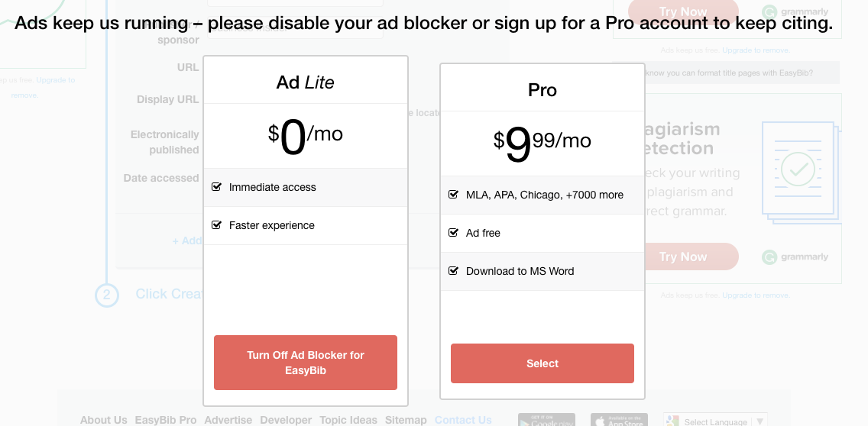This screenshot has width=868, height=426.
Task: Select the Pro plan
Action: (x=542, y=363)
